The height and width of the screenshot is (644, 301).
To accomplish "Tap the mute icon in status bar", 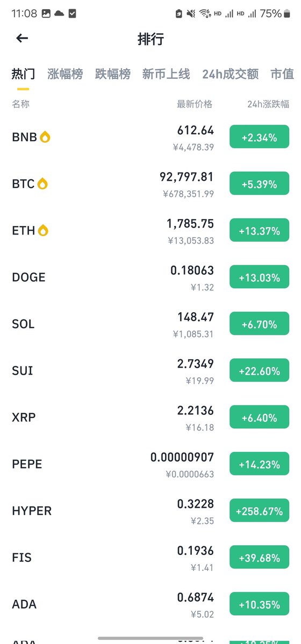I will coord(191,13).
